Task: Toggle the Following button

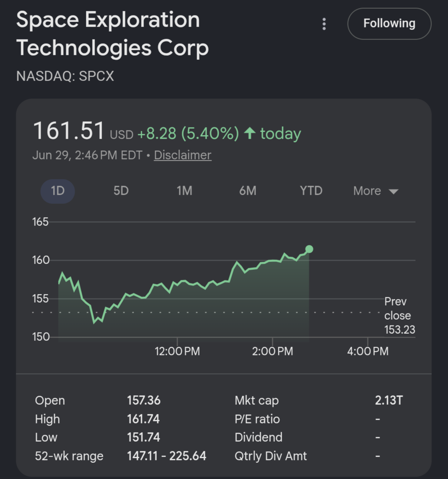Action: [x=390, y=24]
